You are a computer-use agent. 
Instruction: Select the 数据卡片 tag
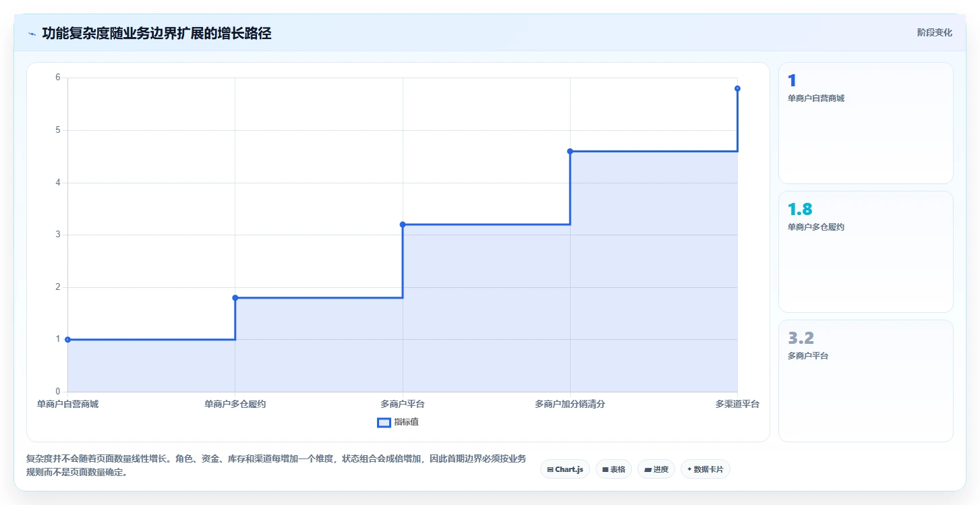pos(705,469)
